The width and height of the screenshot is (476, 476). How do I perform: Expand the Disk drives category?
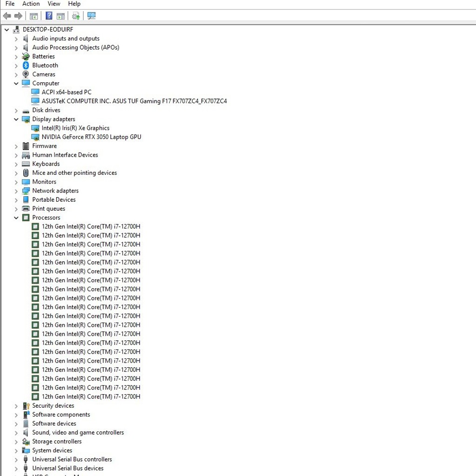tap(16, 111)
